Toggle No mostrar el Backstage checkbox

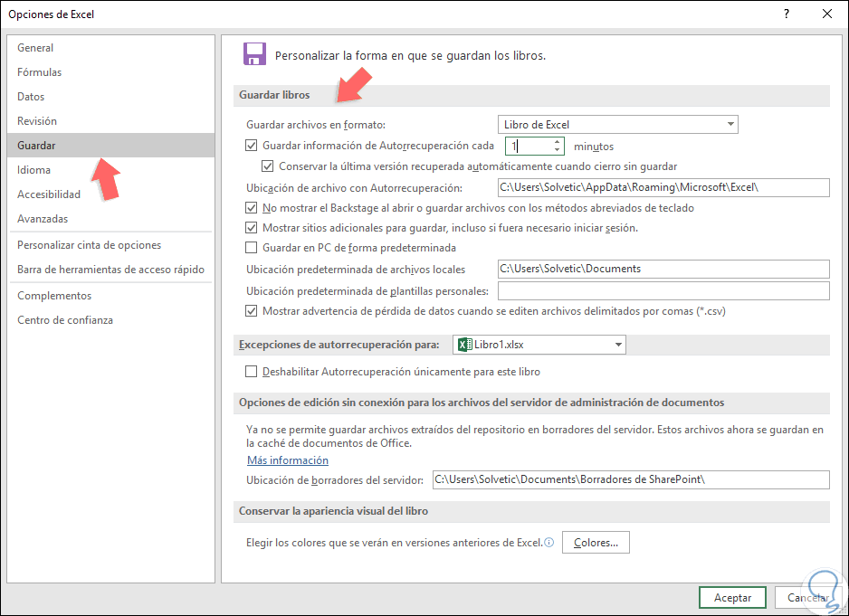tap(252, 208)
